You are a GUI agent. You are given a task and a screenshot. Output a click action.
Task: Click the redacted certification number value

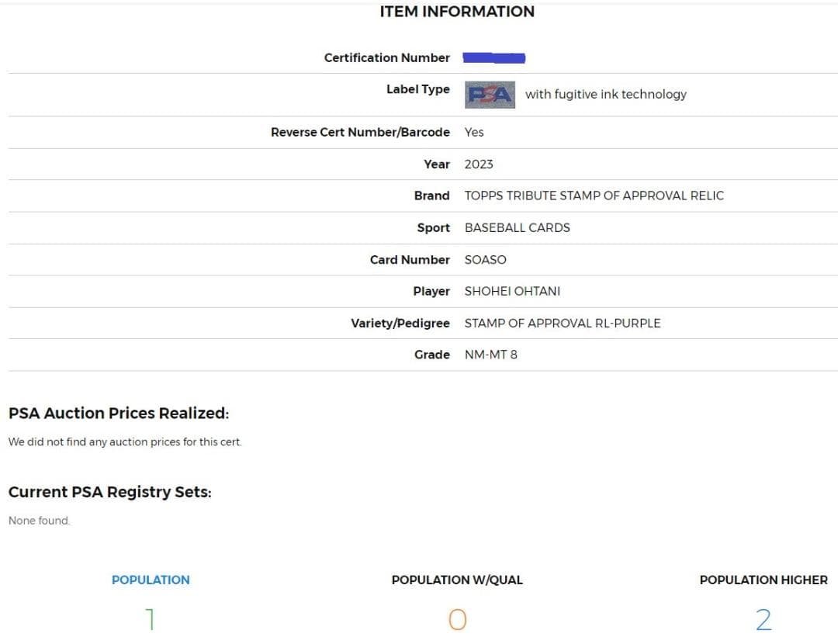click(x=494, y=58)
